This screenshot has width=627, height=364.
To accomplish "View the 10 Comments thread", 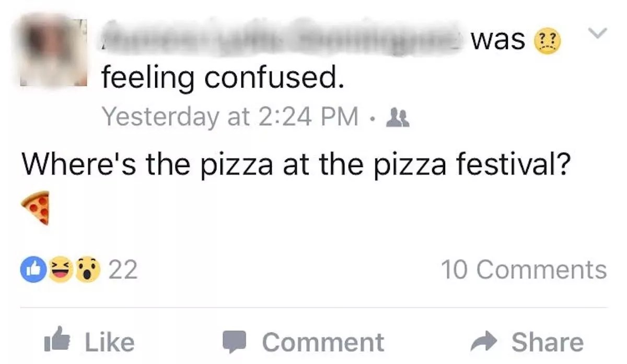I will (x=524, y=271).
